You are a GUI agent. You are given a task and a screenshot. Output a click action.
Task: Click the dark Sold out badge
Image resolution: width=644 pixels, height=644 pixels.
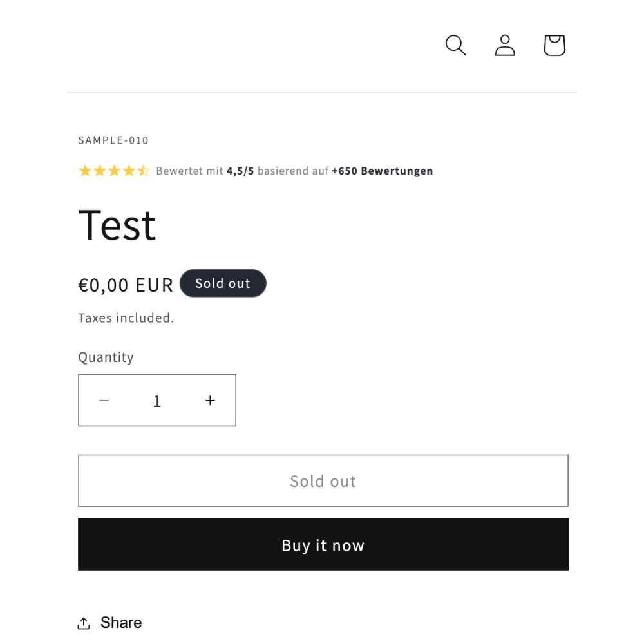pos(223,283)
